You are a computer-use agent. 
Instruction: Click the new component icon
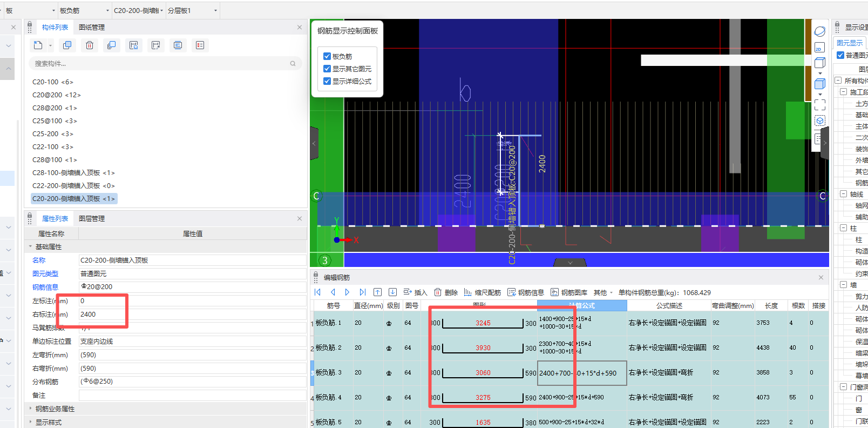38,45
